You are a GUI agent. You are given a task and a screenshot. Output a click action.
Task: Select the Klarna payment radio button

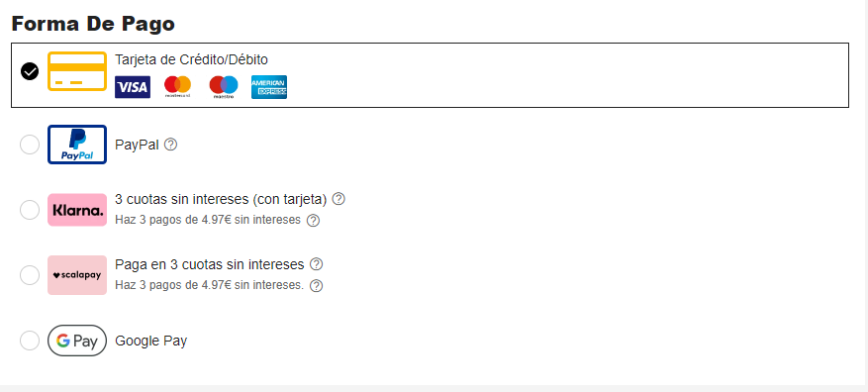point(30,210)
